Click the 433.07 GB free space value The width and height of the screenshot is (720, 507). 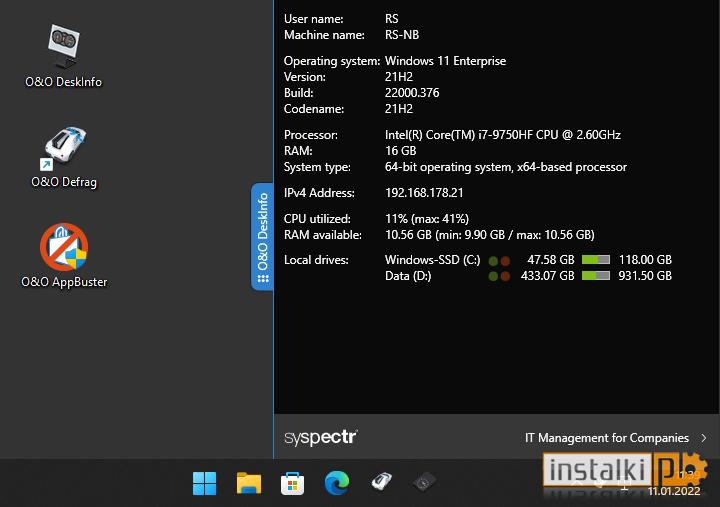(547, 276)
